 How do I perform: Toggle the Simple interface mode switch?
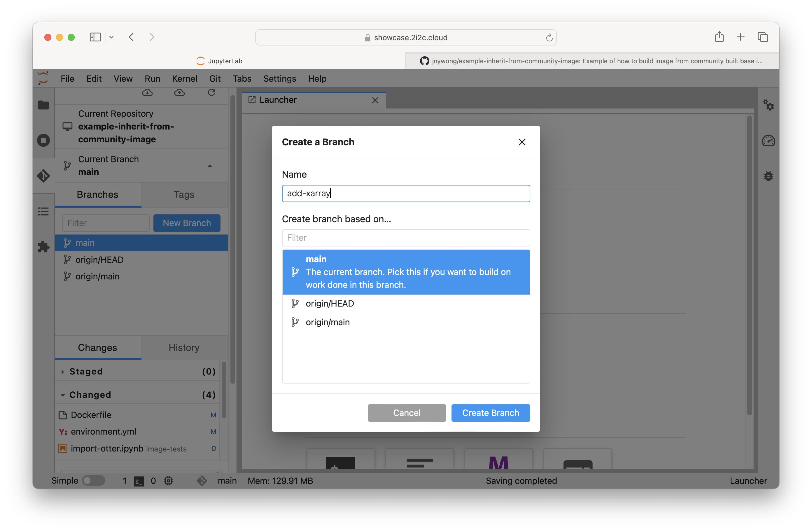pos(94,480)
